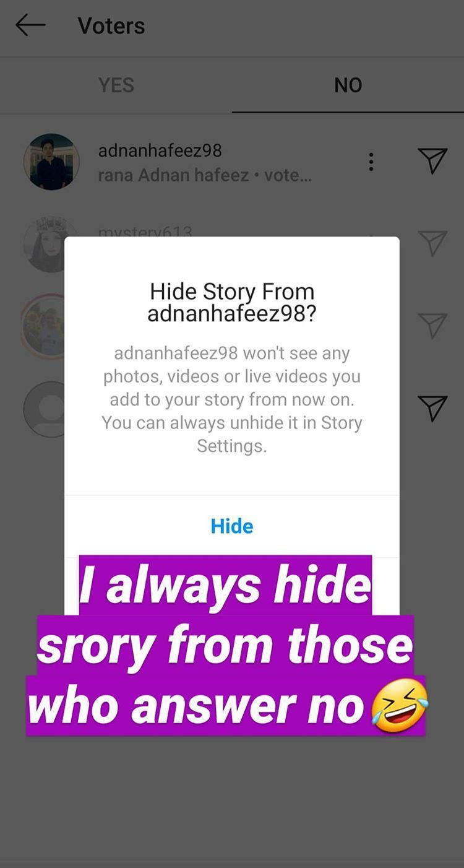Tap the laughing emoji in the caption

(400, 705)
